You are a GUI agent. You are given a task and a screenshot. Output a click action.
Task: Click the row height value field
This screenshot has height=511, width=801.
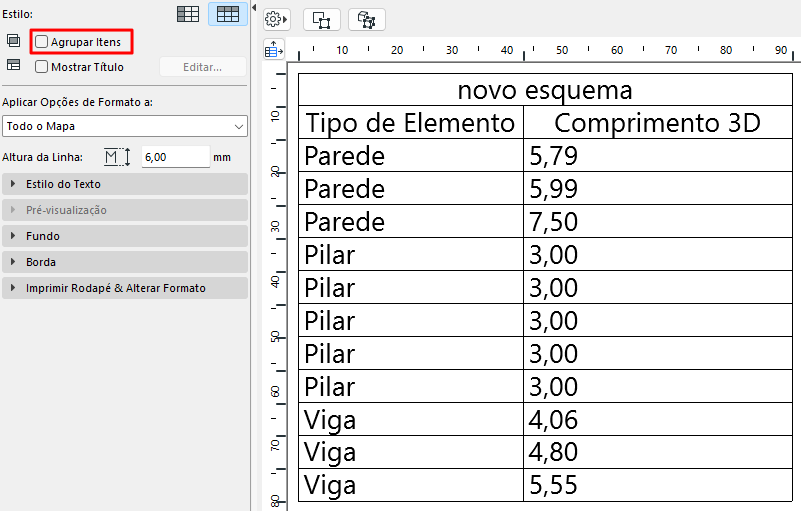175,157
